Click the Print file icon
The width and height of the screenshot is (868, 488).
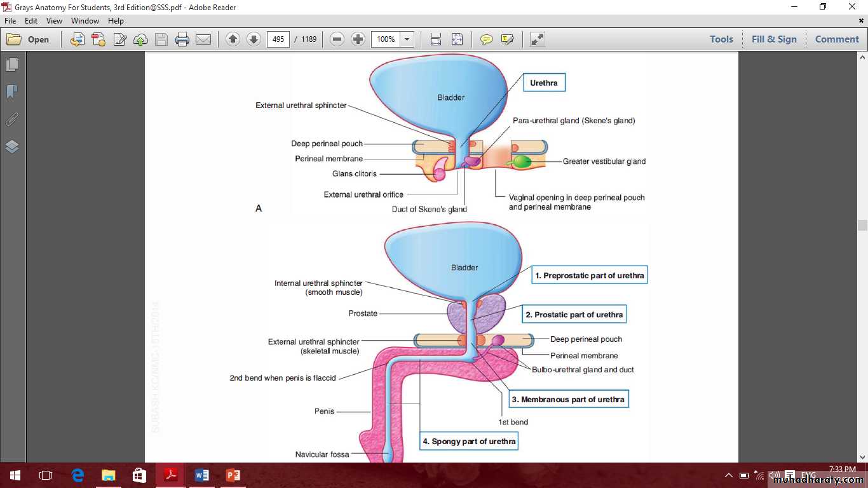tap(182, 39)
